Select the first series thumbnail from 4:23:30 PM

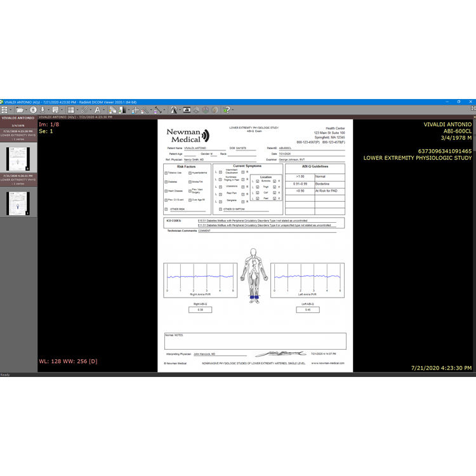coord(18,159)
